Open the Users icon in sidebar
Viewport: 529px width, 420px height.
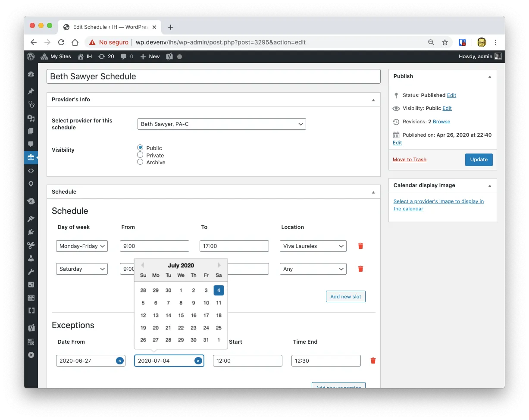coord(31,258)
